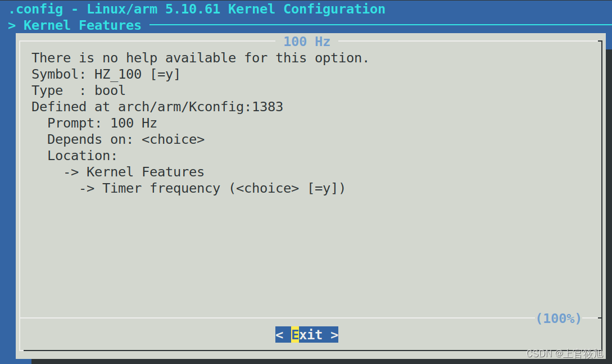This screenshot has height=364, width=612.
Task: Click the (100%) scroll position indicator
Action: click(x=558, y=319)
